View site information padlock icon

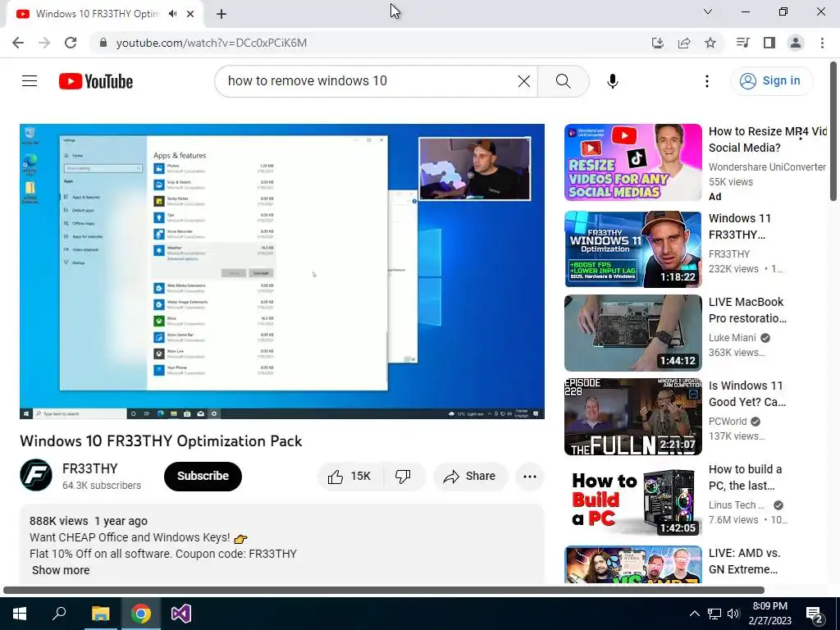coord(103,43)
